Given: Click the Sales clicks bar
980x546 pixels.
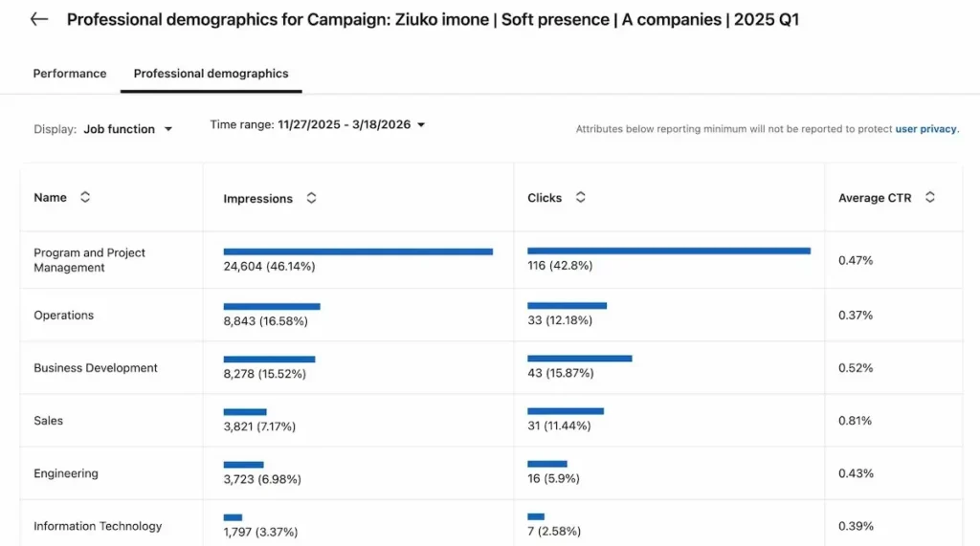Looking at the screenshot, I should point(565,411).
